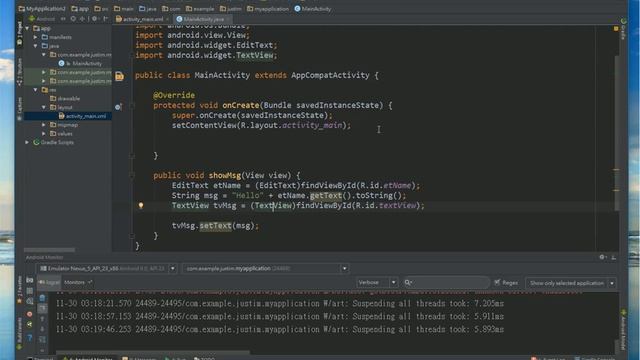The width and height of the screenshot is (640, 360).
Task: Switch to the MainActivity.java editor tab
Action: tap(203, 19)
